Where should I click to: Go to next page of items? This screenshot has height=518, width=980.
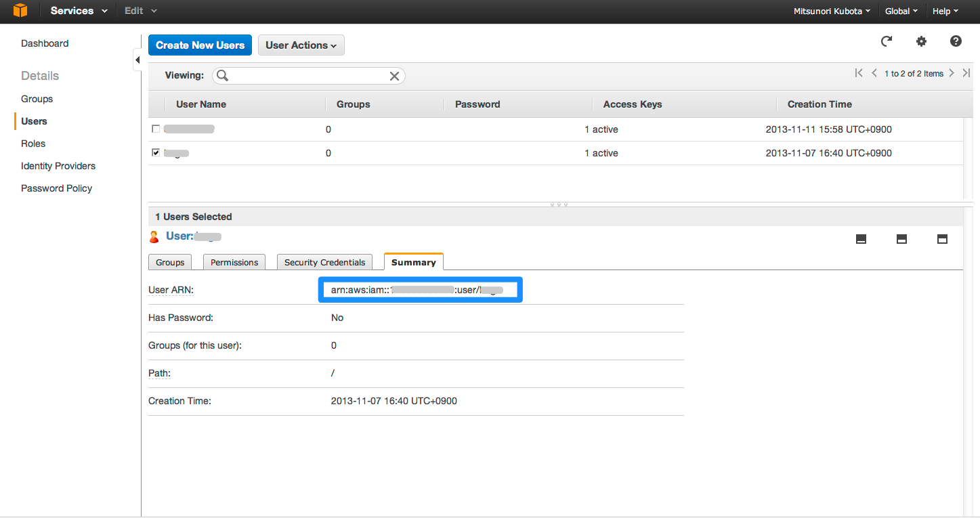coord(952,73)
